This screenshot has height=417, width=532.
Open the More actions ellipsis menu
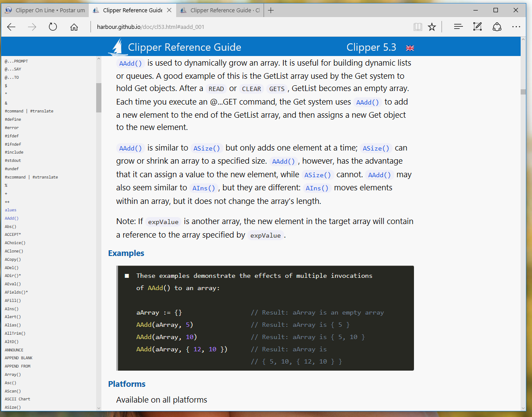tap(516, 27)
